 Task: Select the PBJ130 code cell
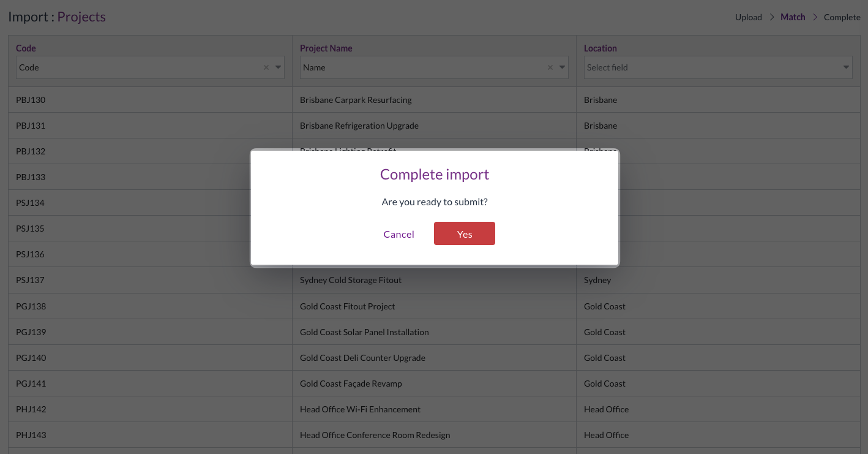(31, 100)
